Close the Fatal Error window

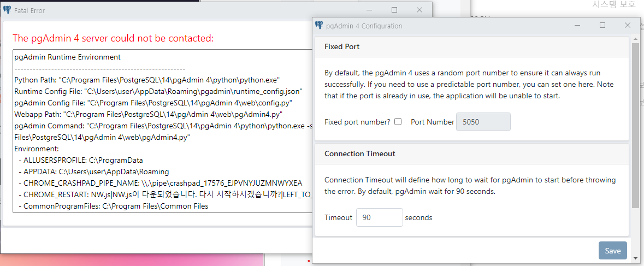420,10
